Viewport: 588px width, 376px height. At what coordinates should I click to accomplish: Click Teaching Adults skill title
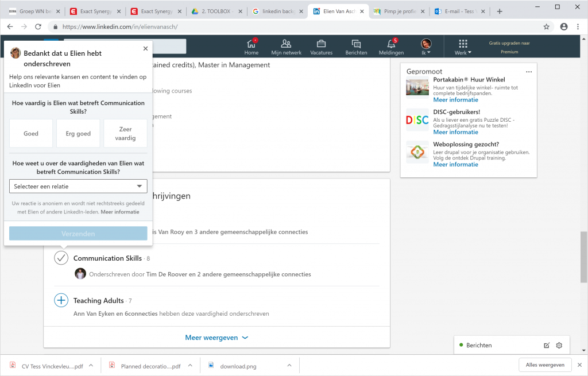tap(99, 301)
